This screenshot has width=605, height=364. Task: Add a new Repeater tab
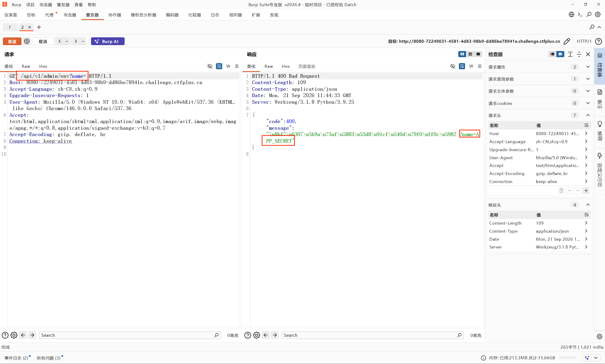(x=39, y=27)
